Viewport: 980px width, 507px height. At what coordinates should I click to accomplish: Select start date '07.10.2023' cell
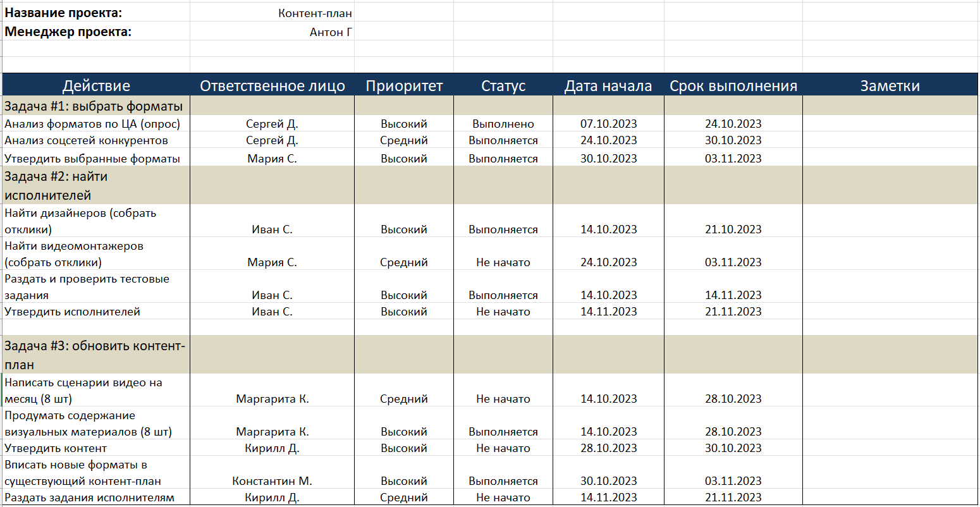click(x=608, y=124)
